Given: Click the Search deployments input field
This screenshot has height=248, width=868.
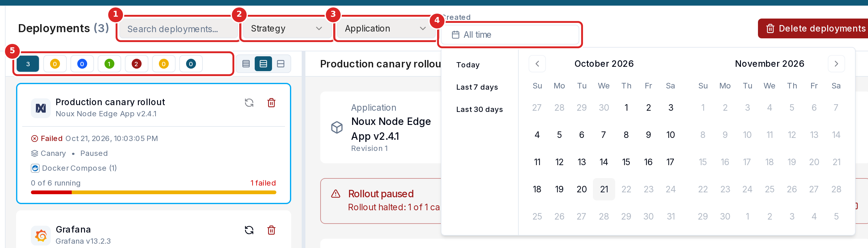Looking at the screenshot, I should [x=178, y=29].
